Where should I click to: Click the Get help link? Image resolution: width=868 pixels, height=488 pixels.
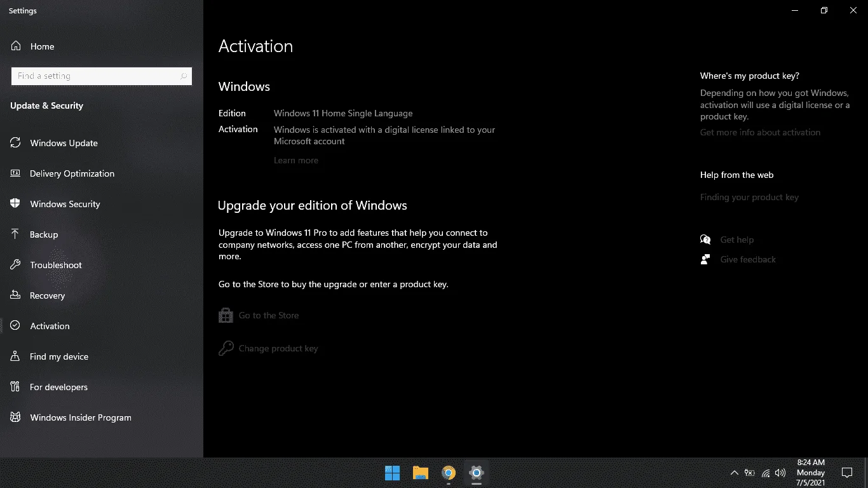(737, 240)
